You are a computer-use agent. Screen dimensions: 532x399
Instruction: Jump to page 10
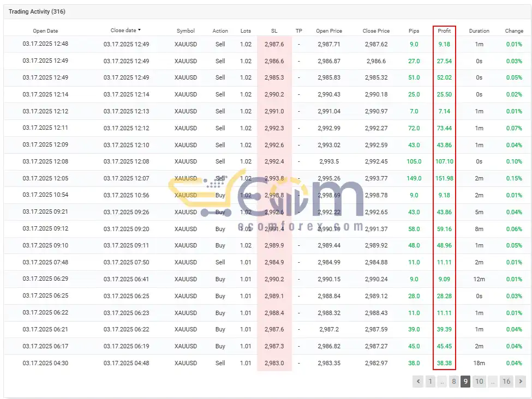pos(479,382)
